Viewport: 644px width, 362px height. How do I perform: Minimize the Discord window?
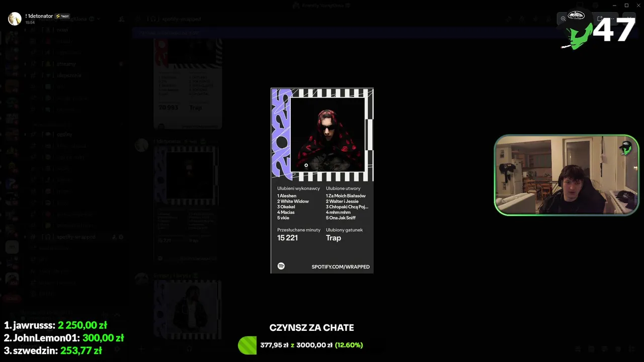click(x=614, y=5)
